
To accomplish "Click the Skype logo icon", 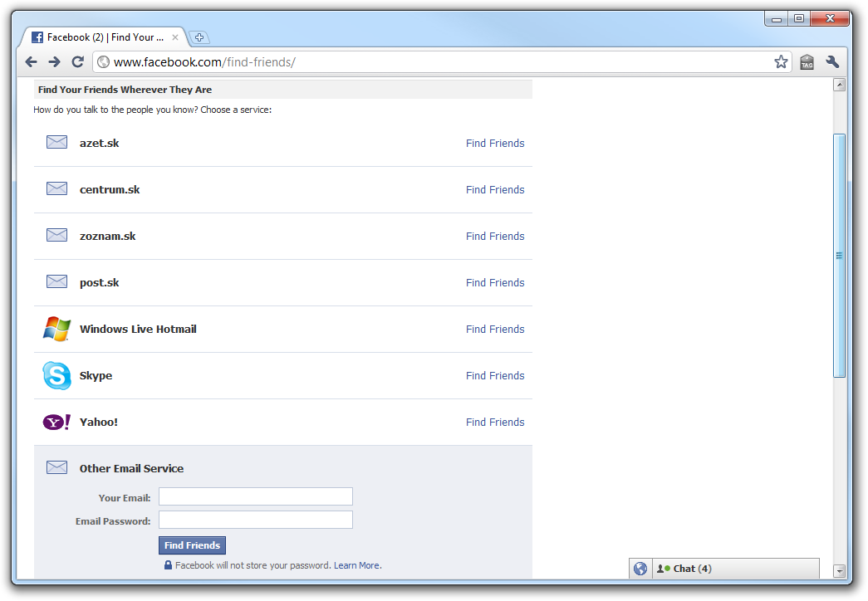I will click(56, 375).
